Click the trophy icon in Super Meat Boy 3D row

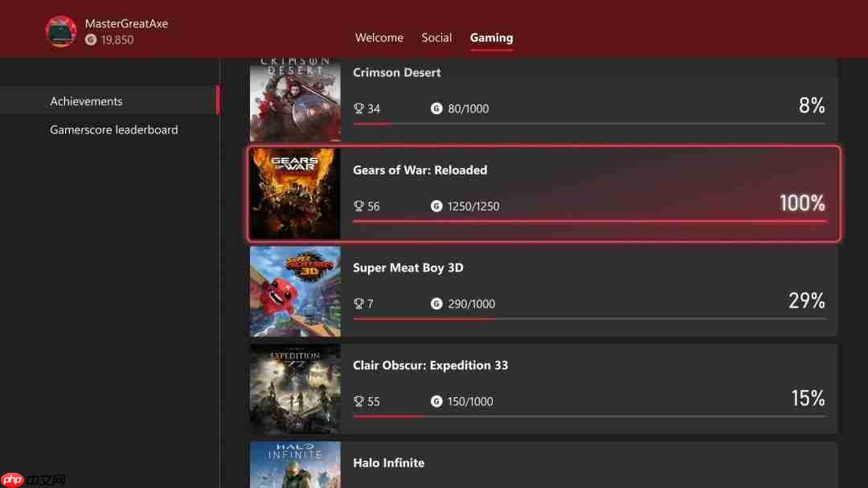point(358,304)
